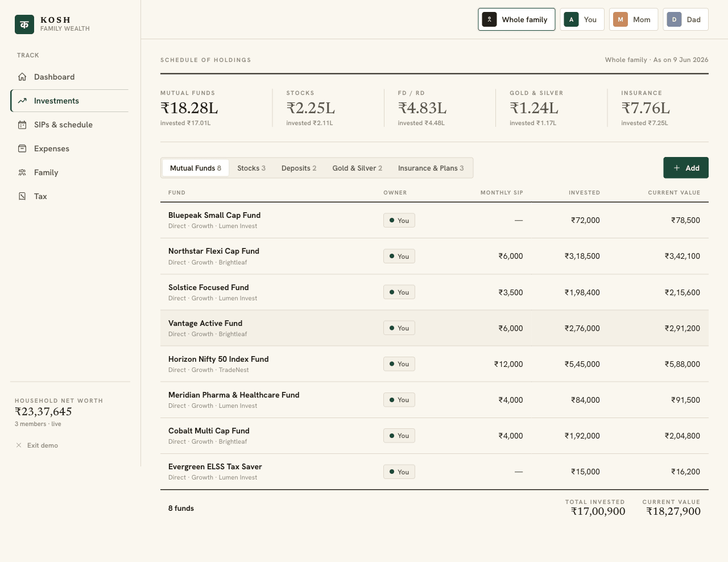Viewport: 728px width, 562px height.
Task: Select the Investments nav item
Action: [69, 101]
